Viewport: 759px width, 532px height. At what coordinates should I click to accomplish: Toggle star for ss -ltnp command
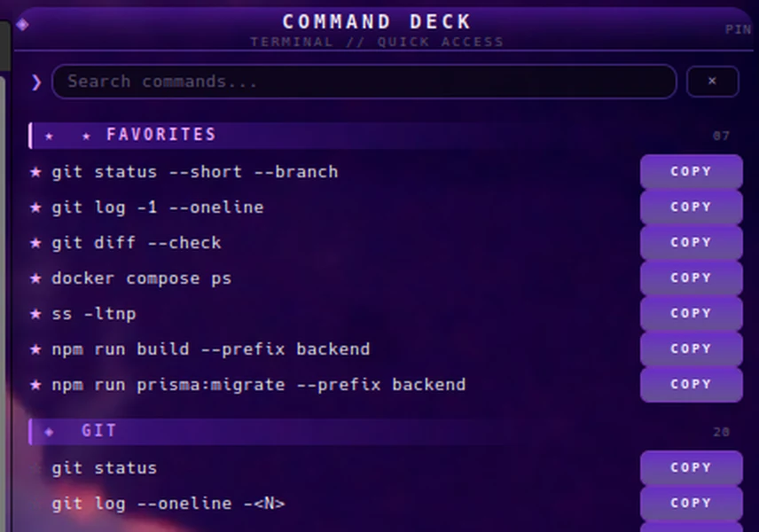[35, 314]
